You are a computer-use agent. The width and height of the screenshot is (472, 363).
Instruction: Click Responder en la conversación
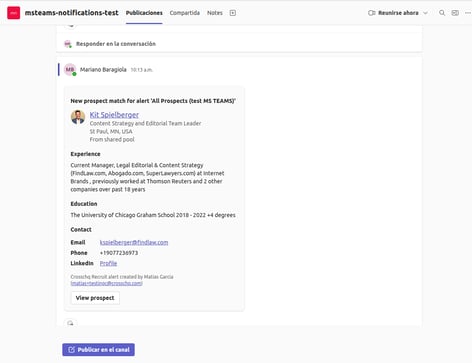click(116, 44)
